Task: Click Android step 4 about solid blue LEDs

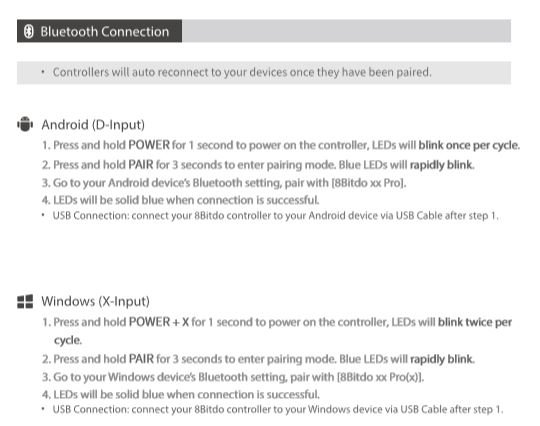Action: (181, 200)
